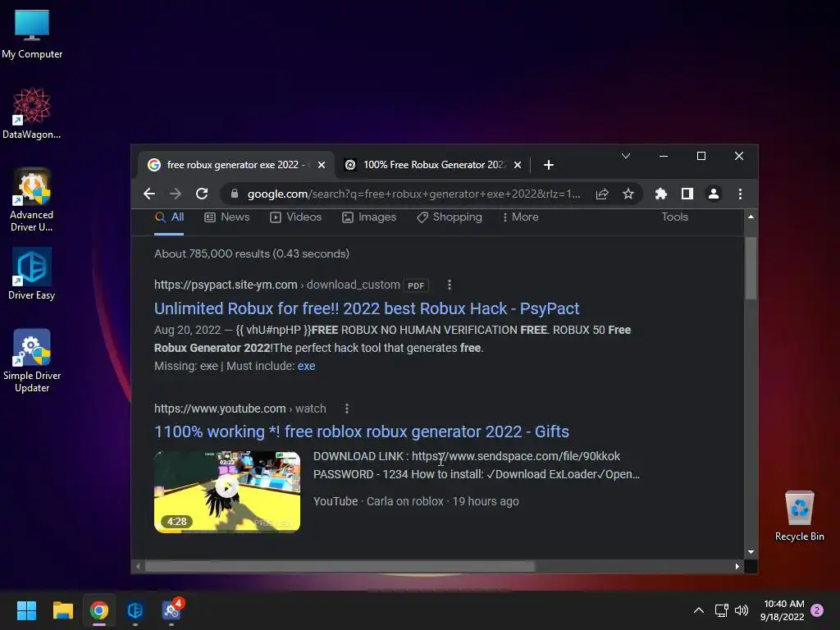Viewport: 840px width, 630px height.
Task: Open taskbar driver updater with badge 4
Action: pos(172,610)
